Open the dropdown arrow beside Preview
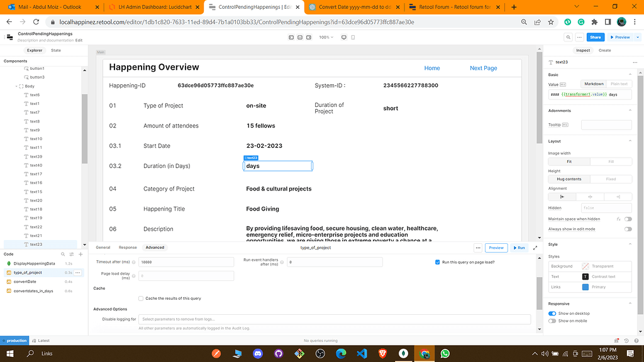 (635, 37)
